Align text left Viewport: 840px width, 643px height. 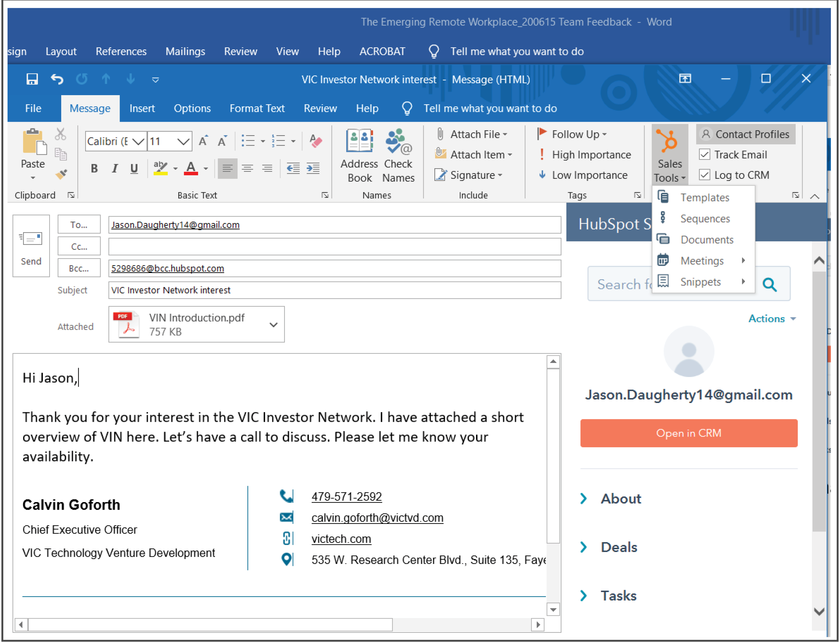click(228, 168)
